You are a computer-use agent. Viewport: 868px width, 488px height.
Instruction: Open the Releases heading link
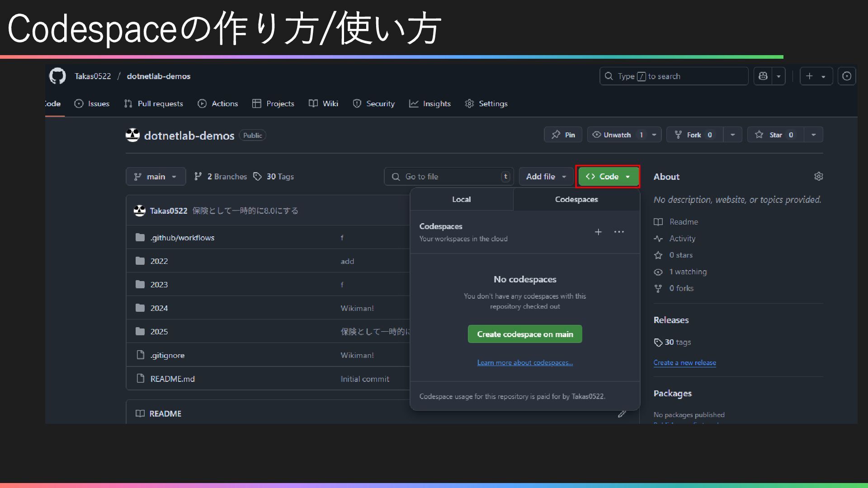[x=671, y=320]
